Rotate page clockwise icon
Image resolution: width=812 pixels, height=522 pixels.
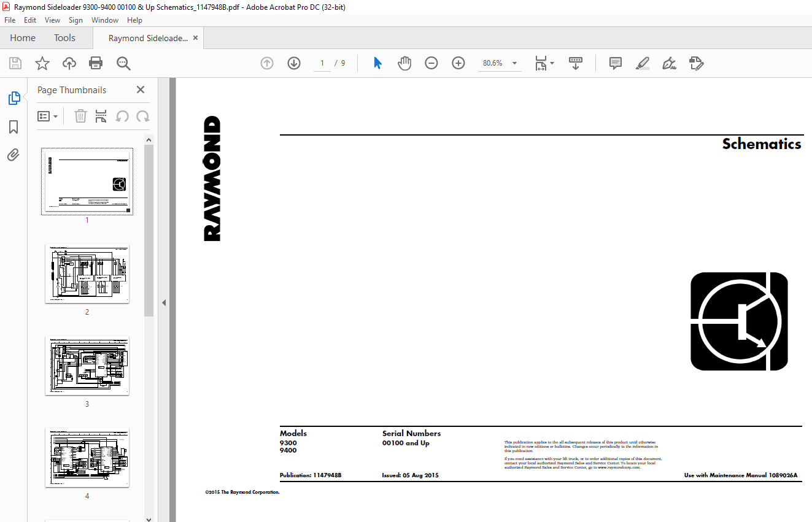coord(143,116)
